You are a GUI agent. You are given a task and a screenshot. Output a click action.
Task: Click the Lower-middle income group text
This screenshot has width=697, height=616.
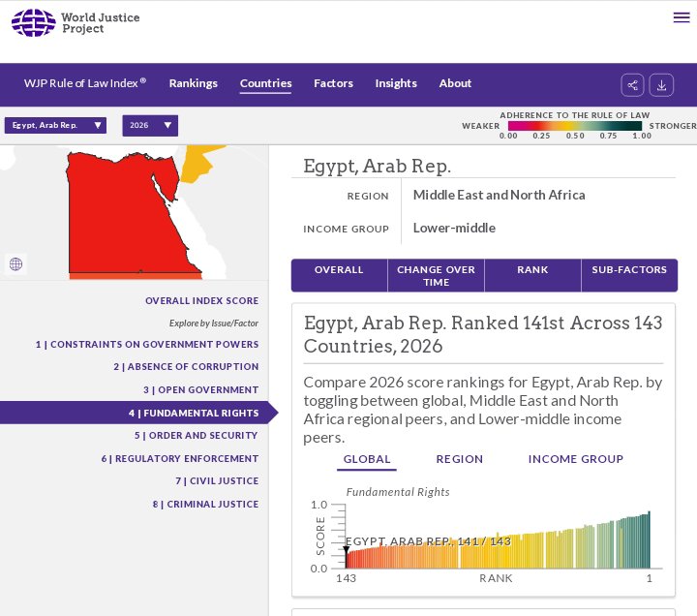tap(454, 228)
